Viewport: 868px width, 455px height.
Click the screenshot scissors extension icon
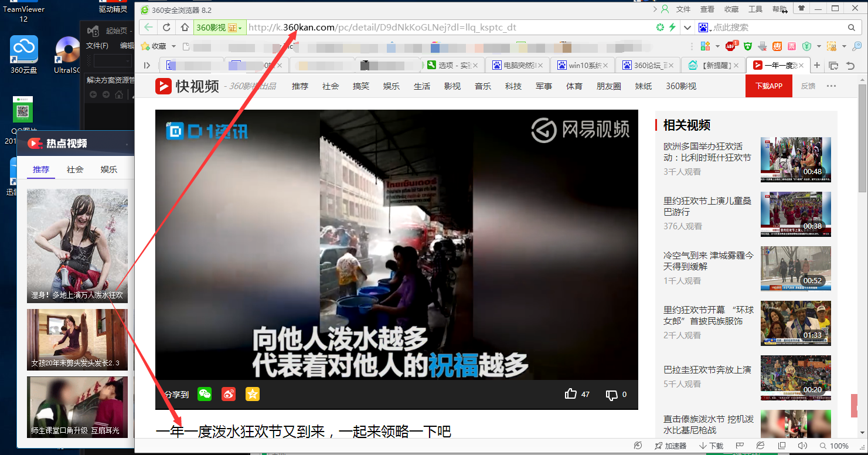pyautogui.click(x=831, y=46)
